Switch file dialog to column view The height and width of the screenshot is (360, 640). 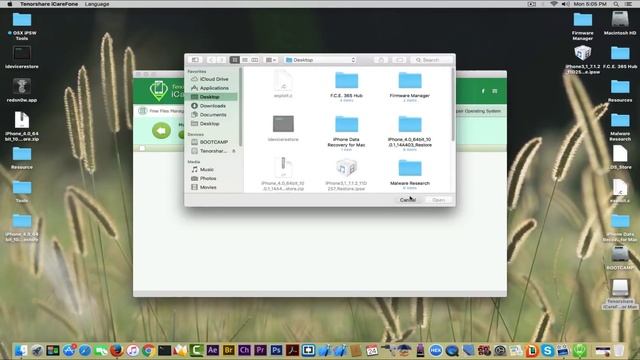tap(255, 60)
